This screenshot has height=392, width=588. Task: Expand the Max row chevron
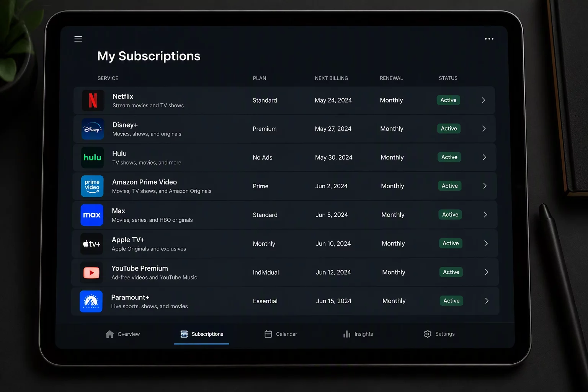click(485, 214)
